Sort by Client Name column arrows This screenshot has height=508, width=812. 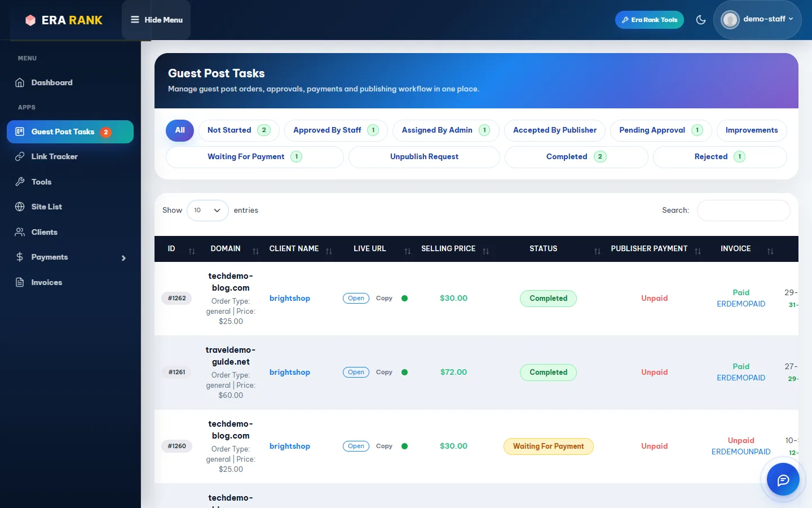[x=329, y=252]
